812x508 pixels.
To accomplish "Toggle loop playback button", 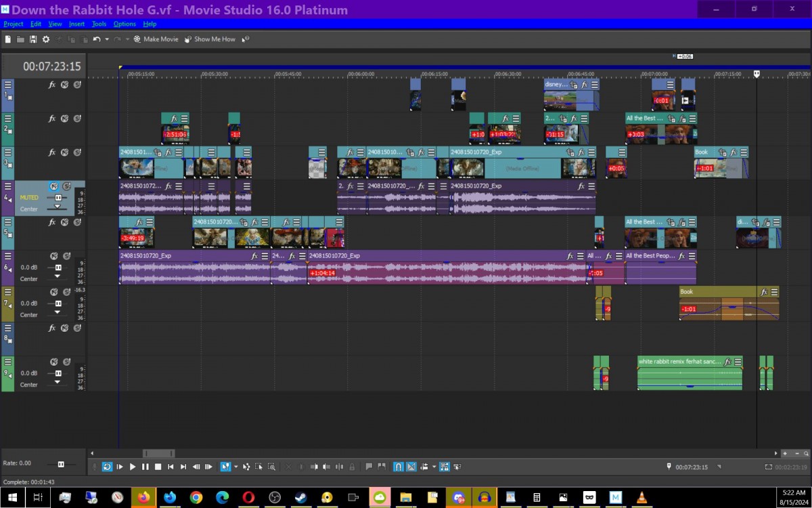I will 107,467.
